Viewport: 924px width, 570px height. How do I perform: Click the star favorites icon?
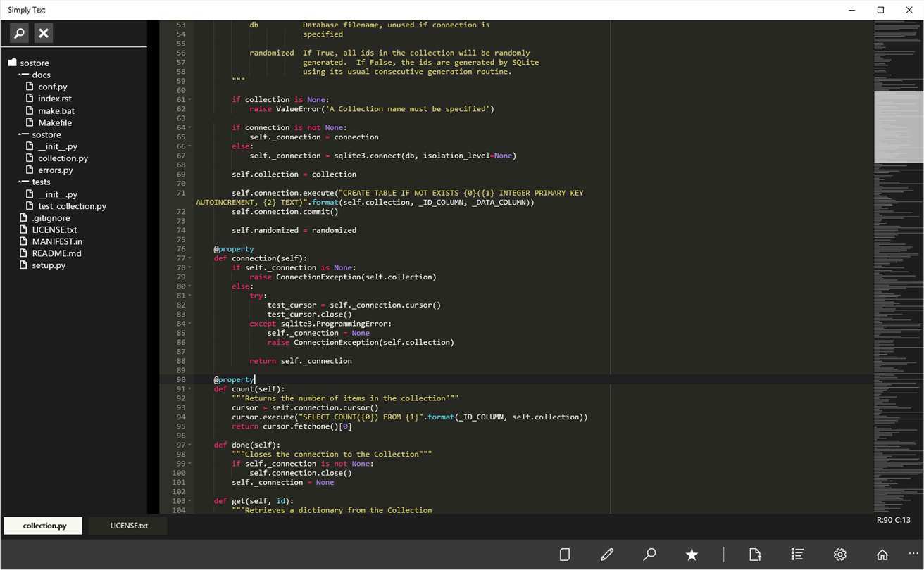pos(692,555)
